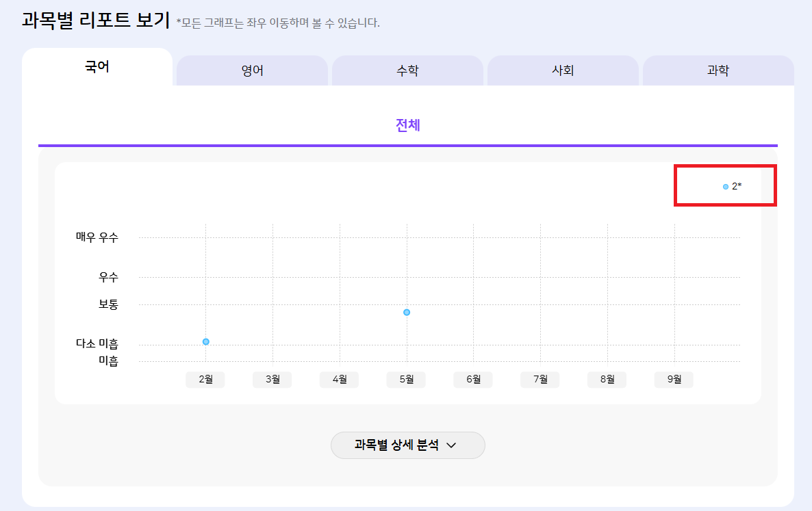Select the data point at 5월
The height and width of the screenshot is (511, 812).
pos(407,313)
